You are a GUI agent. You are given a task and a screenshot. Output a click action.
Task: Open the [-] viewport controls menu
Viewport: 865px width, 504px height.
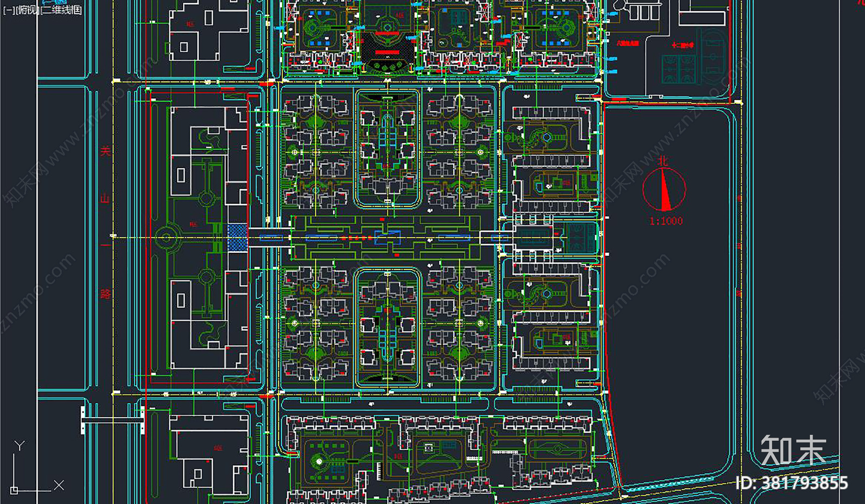pos(9,10)
